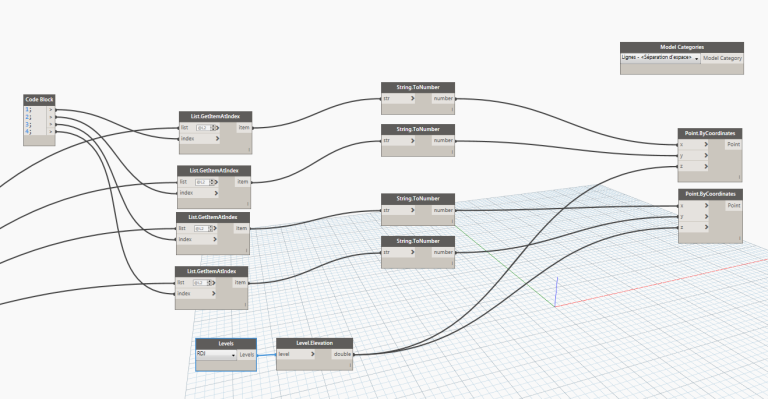Click the index port chevron on bottom List.GetItemAtIndex

(x=214, y=294)
